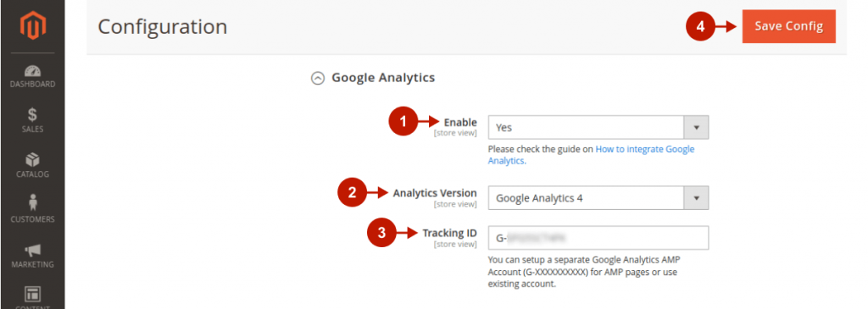Open the Analytics Version dropdown
This screenshot has height=309, width=868.
point(598,198)
